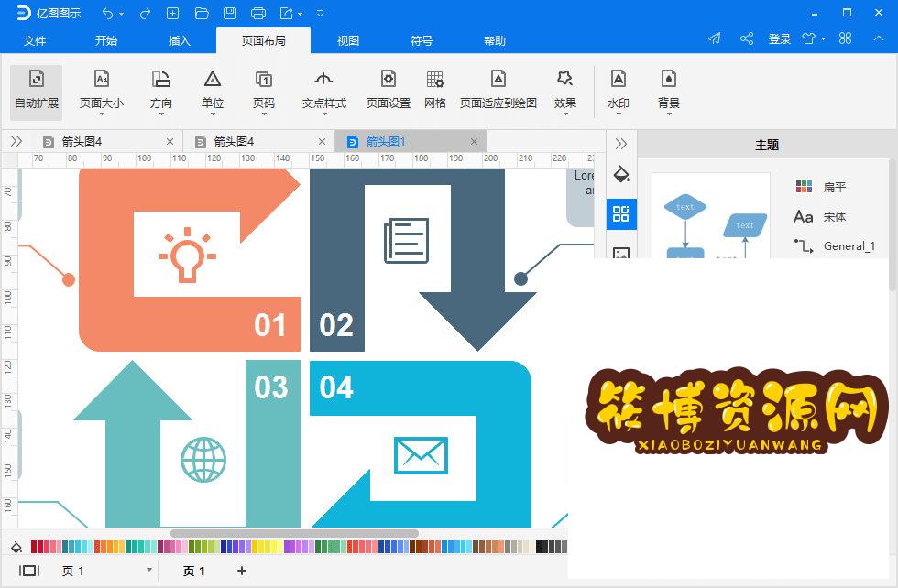Click the four-squares apps icon
The image size is (898, 588).
[845, 38]
